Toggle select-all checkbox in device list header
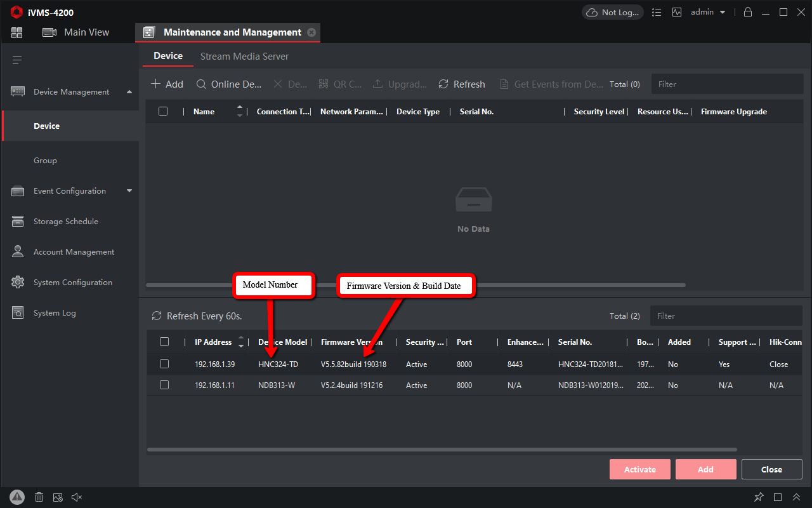 pyautogui.click(x=163, y=111)
